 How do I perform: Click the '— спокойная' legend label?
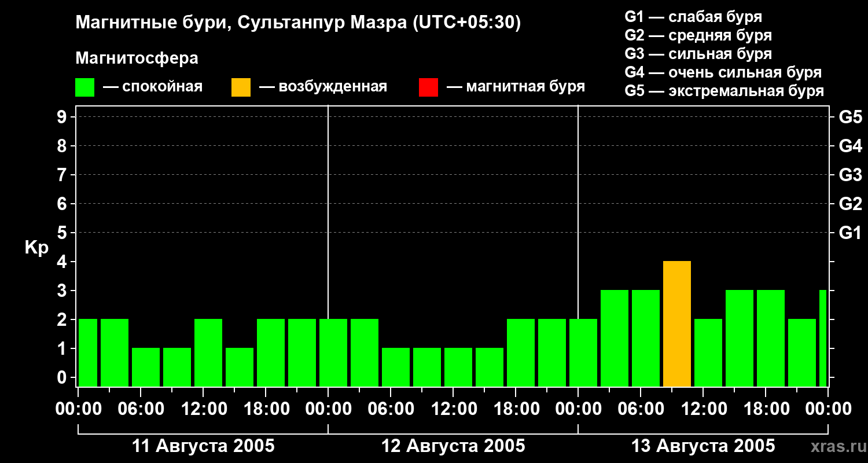[x=153, y=87]
